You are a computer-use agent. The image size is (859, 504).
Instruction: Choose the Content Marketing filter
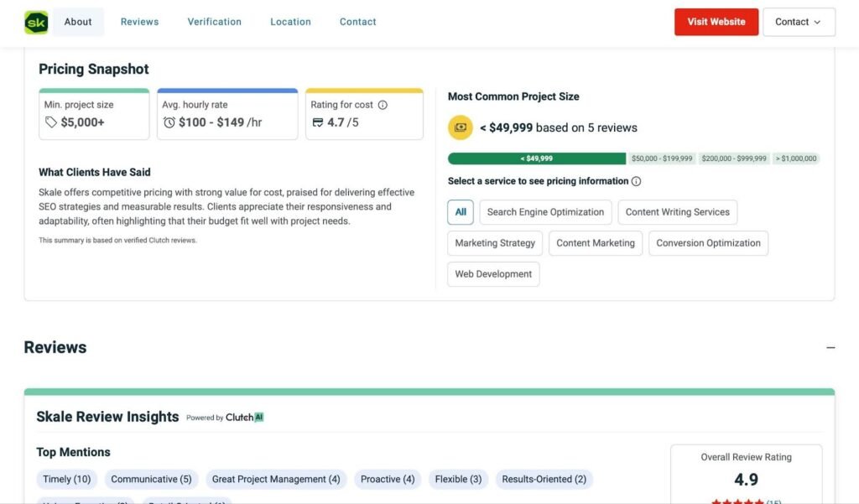coord(596,243)
